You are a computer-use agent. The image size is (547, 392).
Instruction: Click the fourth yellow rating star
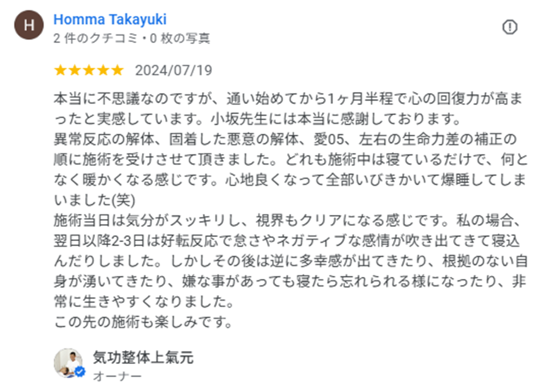tap(103, 70)
